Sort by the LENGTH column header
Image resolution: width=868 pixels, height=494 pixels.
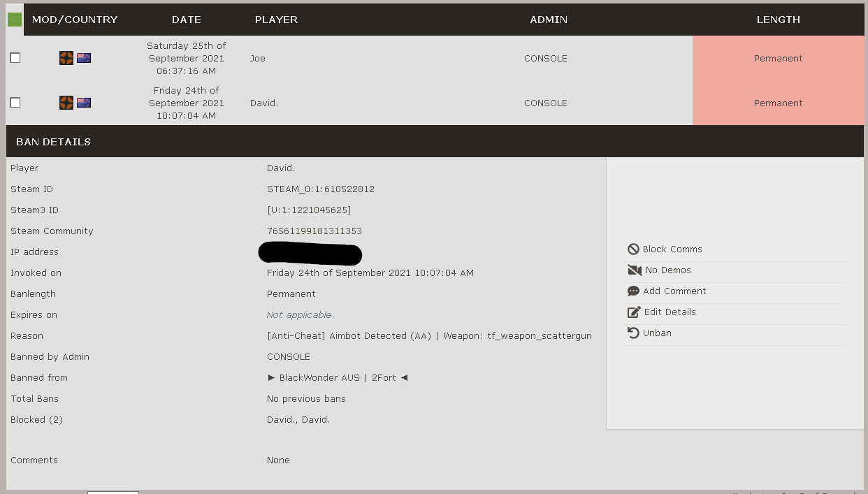[x=778, y=20]
